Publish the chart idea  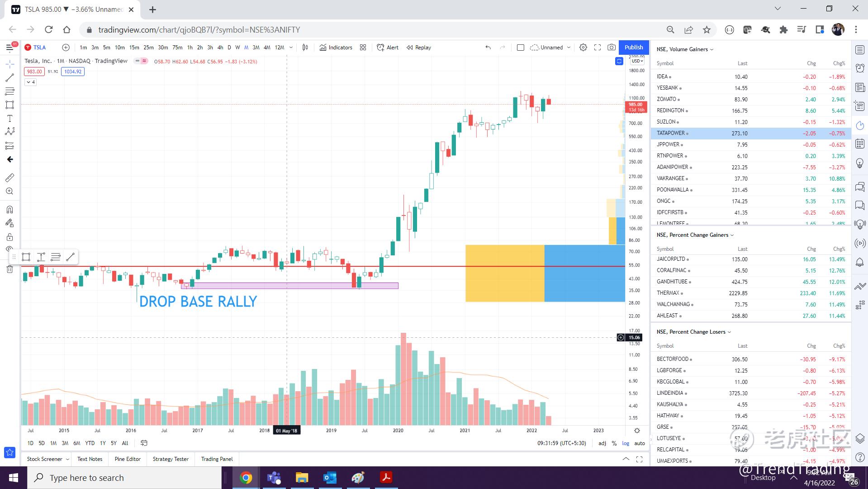tap(634, 48)
